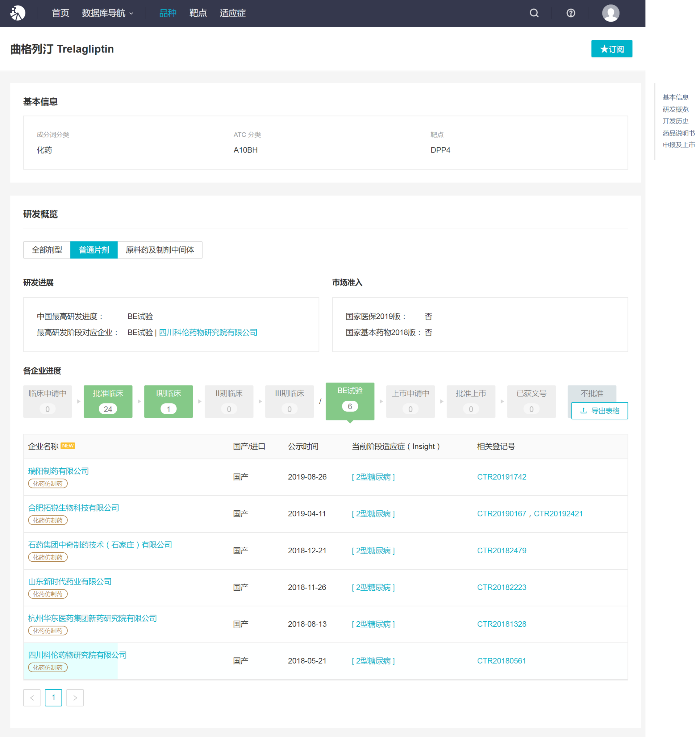Open registration CTR20190167 link
This screenshot has height=737, width=700.
pos(502,514)
